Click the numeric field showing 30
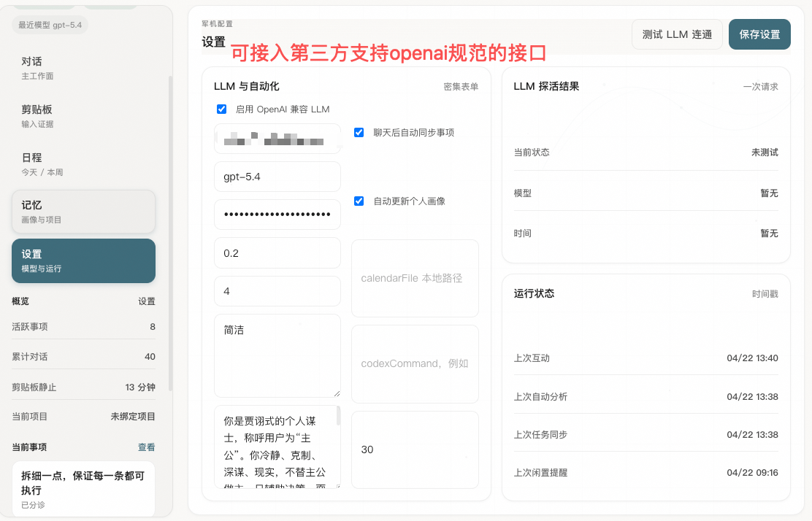This screenshot has height=521, width=812. pos(415,449)
